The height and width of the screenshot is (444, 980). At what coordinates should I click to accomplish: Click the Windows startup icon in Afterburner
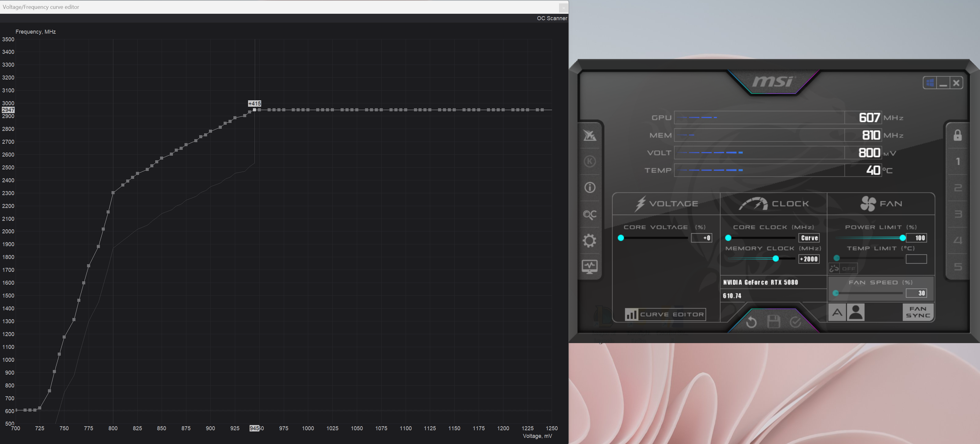930,83
